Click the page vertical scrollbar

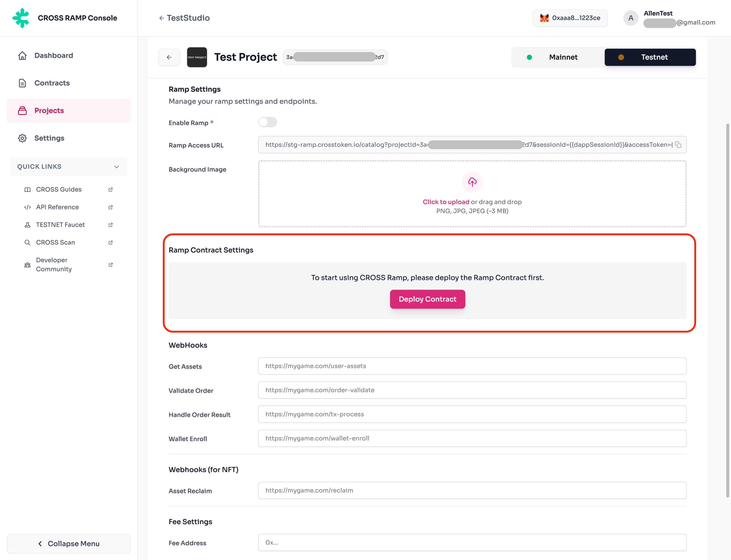pyautogui.click(x=728, y=310)
